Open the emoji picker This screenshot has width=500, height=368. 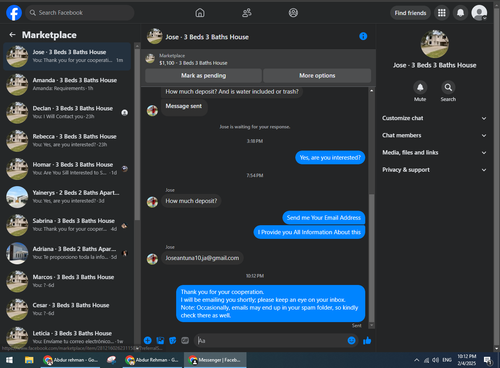coord(351,340)
